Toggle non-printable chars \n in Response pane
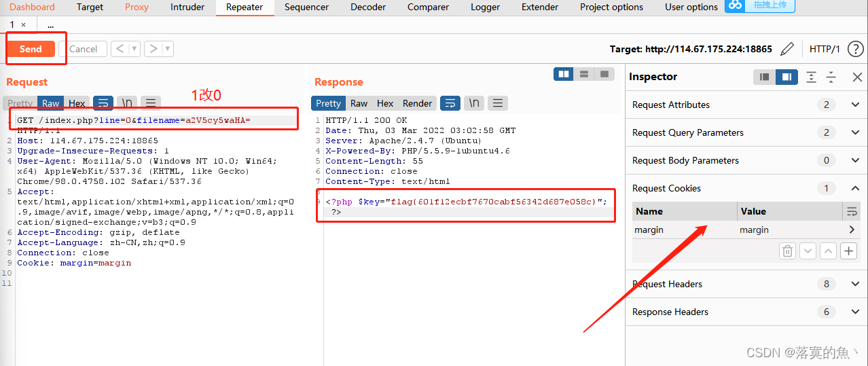The width and height of the screenshot is (868, 366). 474,103
